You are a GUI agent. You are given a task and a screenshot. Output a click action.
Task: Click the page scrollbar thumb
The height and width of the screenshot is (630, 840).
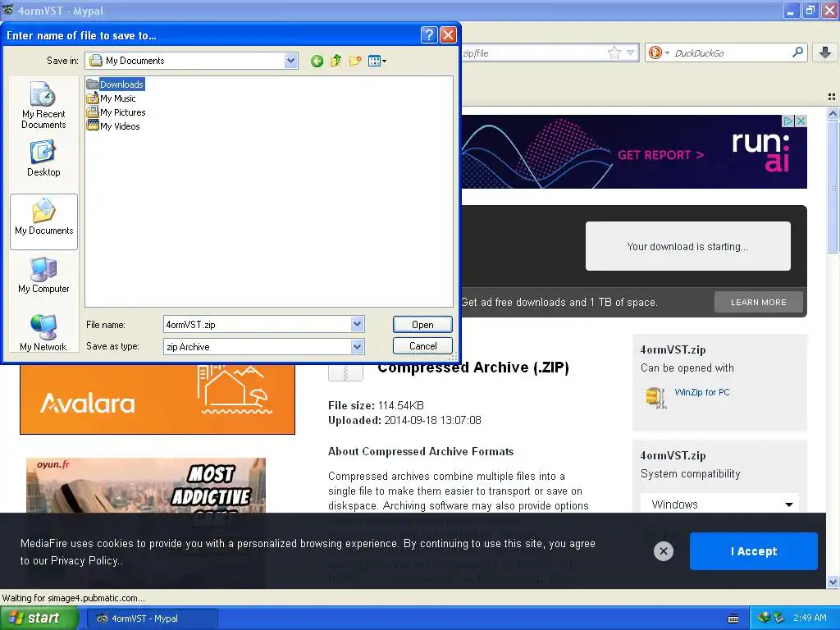coord(833,188)
